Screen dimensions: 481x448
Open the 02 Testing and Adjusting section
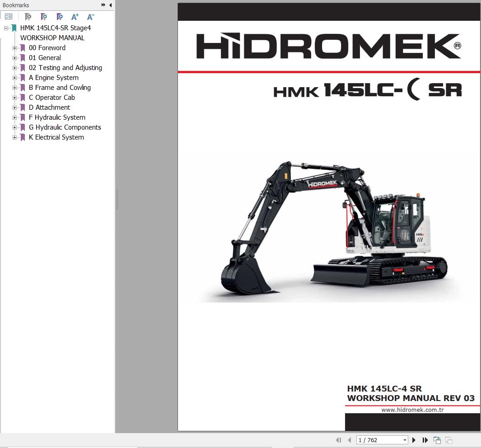tap(65, 67)
